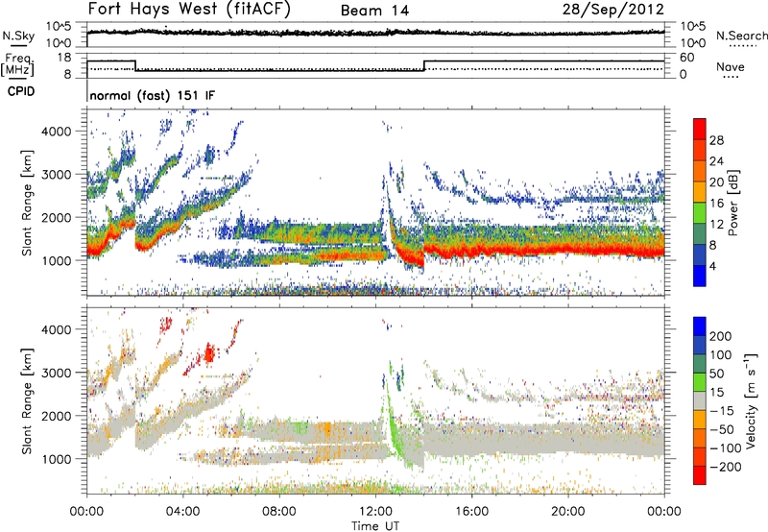
Task: Click the 'N.Sky' legend label
Action: point(18,36)
